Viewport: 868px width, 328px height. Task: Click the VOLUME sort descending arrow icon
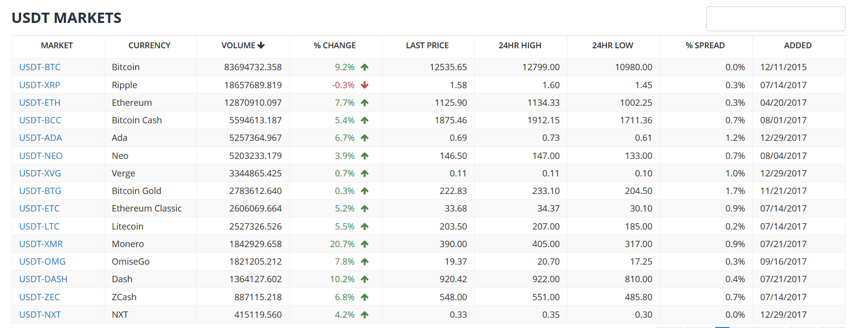[x=261, y=45]
